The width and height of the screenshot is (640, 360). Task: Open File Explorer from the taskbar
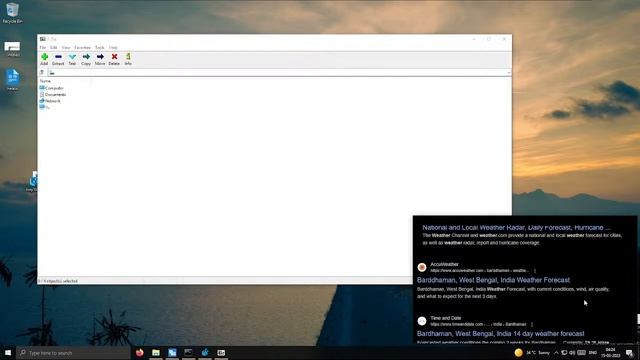(156, 353)
